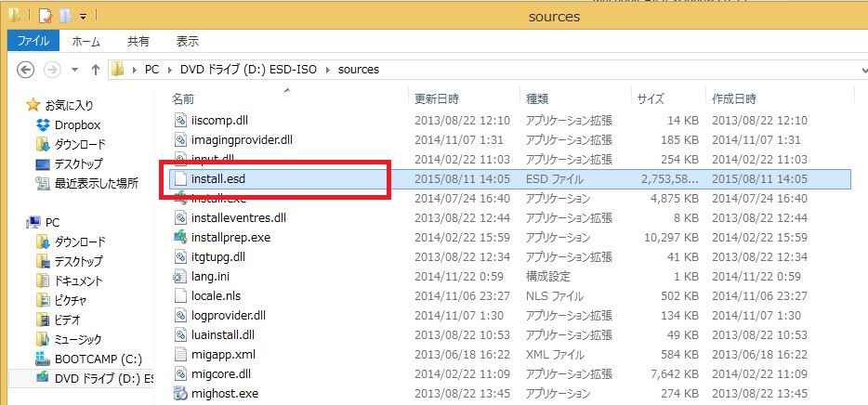This screenshot has width=868, height=405.
Task: Click sources in the address bar
Action: [358, 70]
